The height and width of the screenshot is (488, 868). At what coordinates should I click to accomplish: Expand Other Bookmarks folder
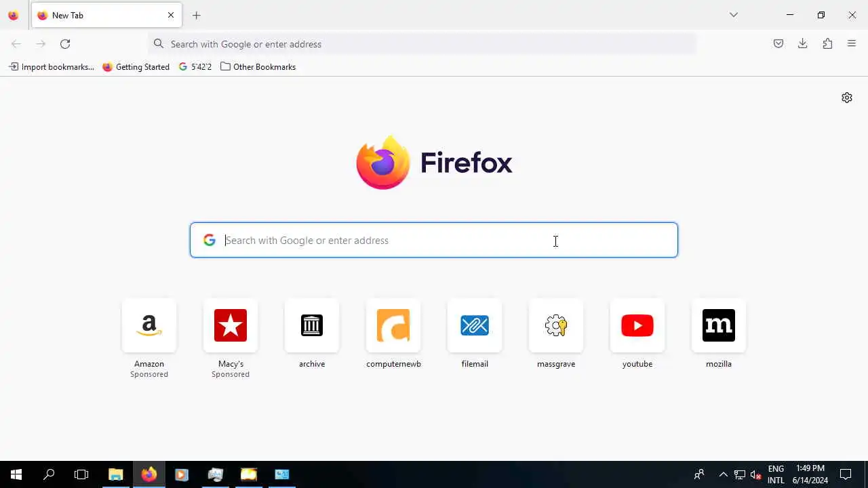pyautogui.click(x=258, y=67)
